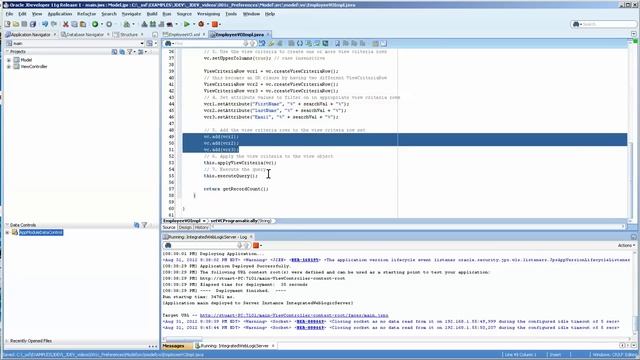Click the Undo arrow icon
The width and height of the screenshot is (640, 360).
point(45,24)
